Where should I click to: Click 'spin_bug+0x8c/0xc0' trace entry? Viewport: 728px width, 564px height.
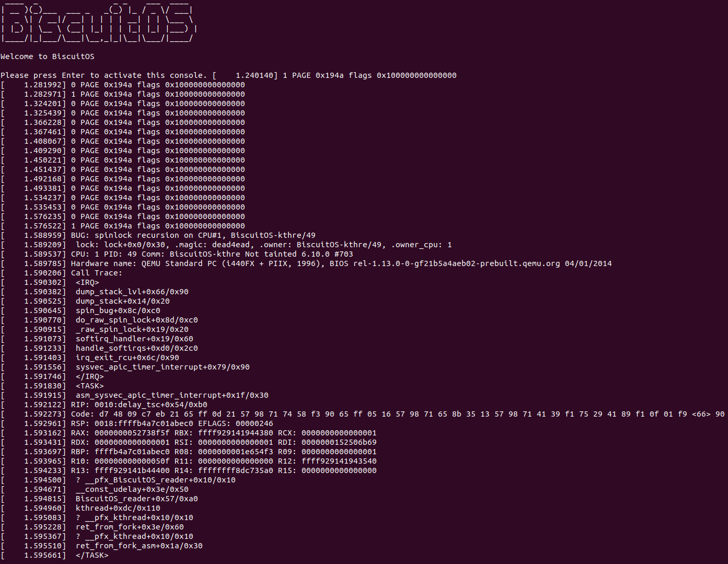coord(118,310)
